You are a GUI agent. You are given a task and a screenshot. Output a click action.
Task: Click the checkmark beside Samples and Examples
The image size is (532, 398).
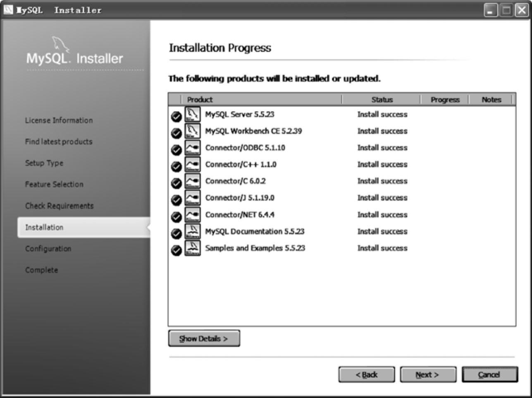pos(177,250)
